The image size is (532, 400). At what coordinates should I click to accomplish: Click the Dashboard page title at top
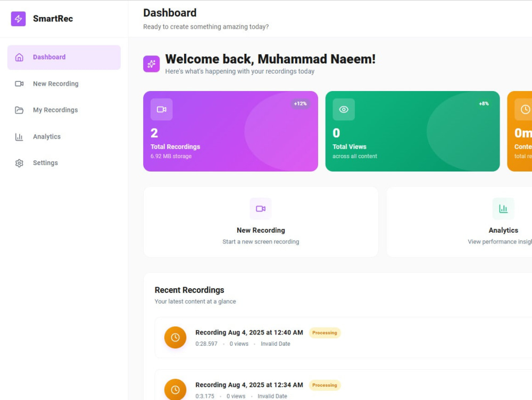tap(170, 13)
